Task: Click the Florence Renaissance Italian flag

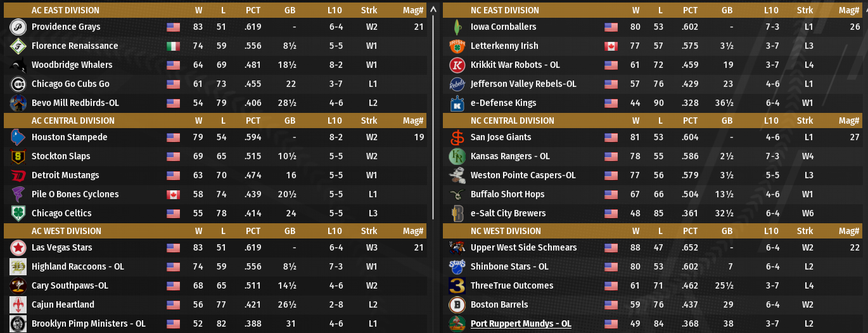Action: (173, 46)
